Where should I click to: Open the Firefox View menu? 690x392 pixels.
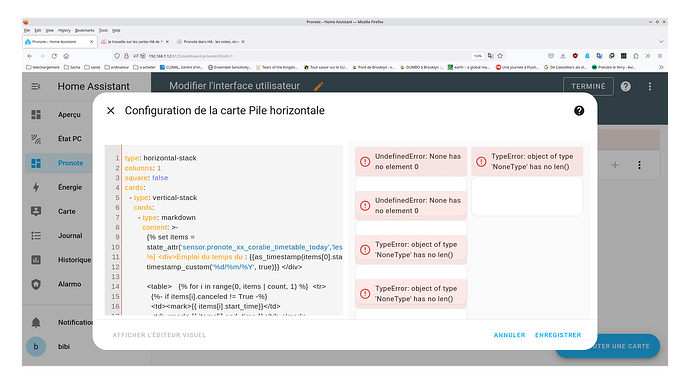click(x=50, y=30)
